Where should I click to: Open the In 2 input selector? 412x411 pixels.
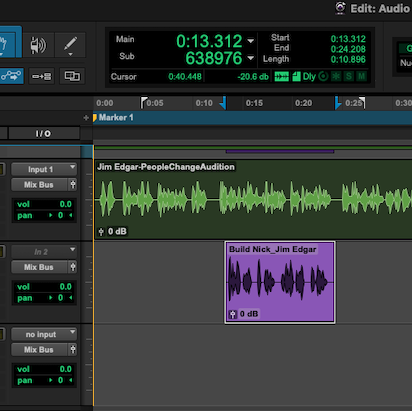44,252
